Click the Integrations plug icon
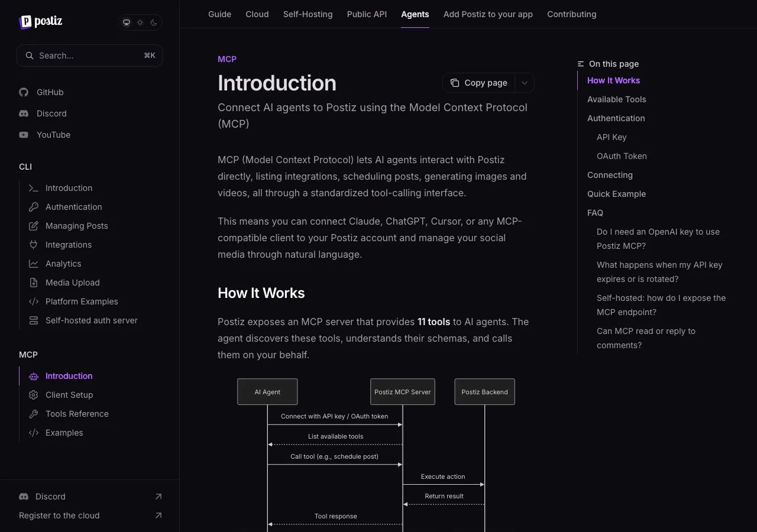This screenshot has height=532, width=757. pos(34,245)
